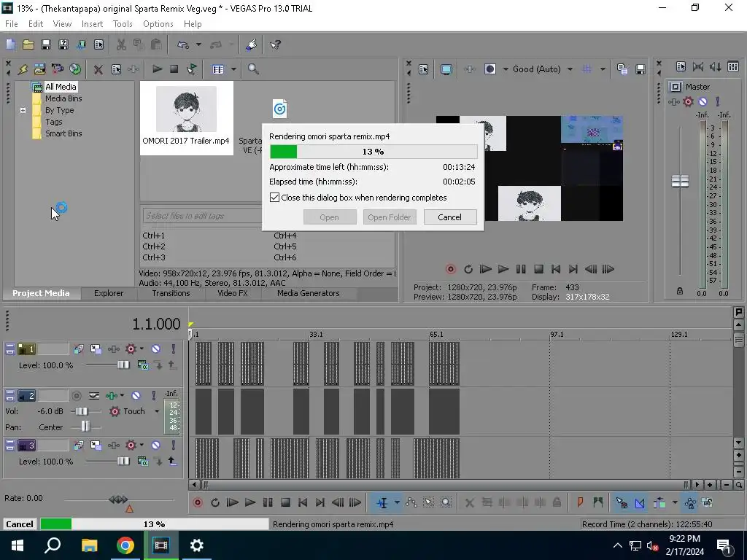
Task: Toggle Loop Playback in timeline transport
Action: 215,502
